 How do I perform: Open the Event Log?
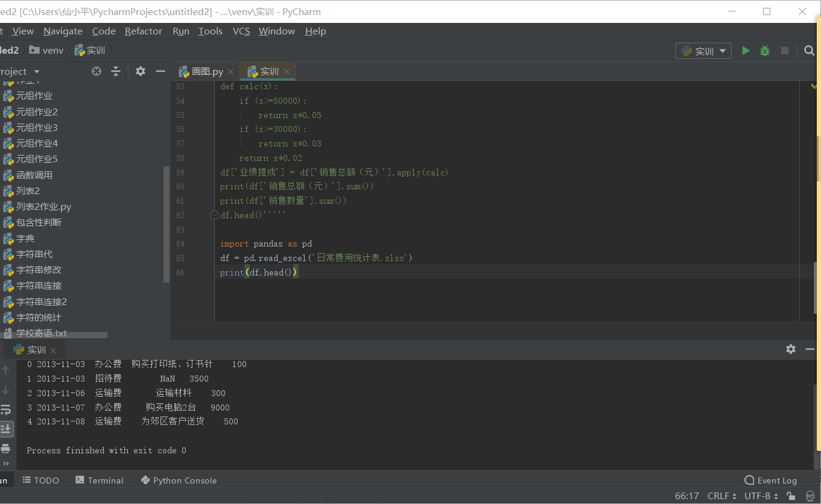771,480
